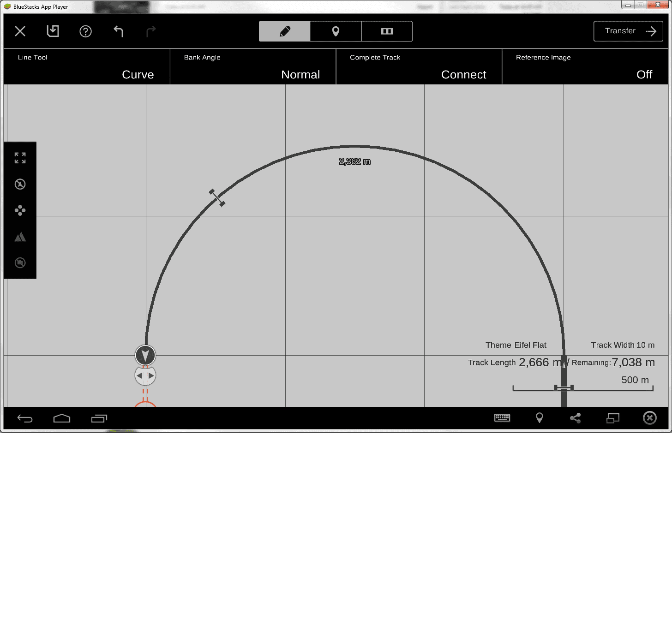
Task: Click the redo arrow icon
Action: (x=151, y=31)
